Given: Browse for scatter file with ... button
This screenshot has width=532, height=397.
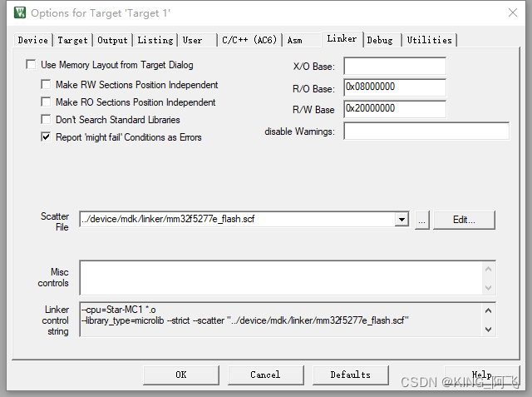Looking at the screenshot, I should click(x=422, y=220).
